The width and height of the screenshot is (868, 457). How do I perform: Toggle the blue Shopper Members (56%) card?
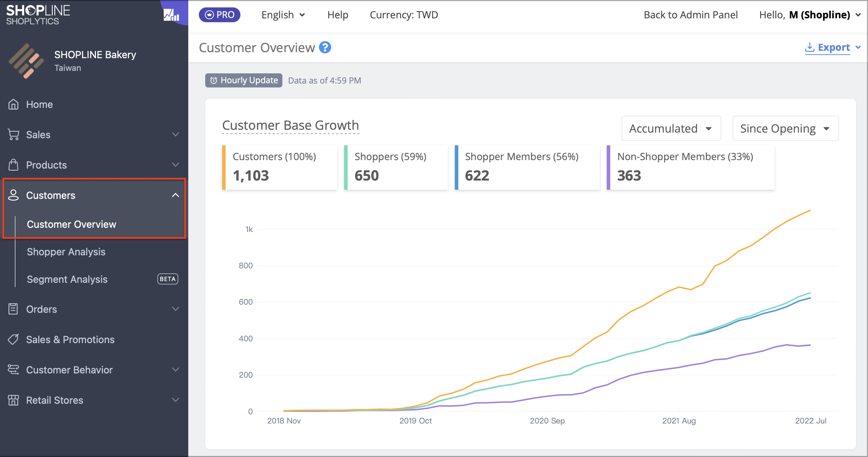click(x=527, y=167)
